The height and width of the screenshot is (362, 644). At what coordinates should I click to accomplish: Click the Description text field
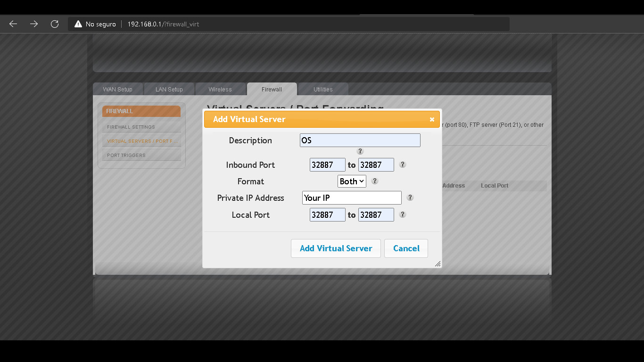coord(360,140)
